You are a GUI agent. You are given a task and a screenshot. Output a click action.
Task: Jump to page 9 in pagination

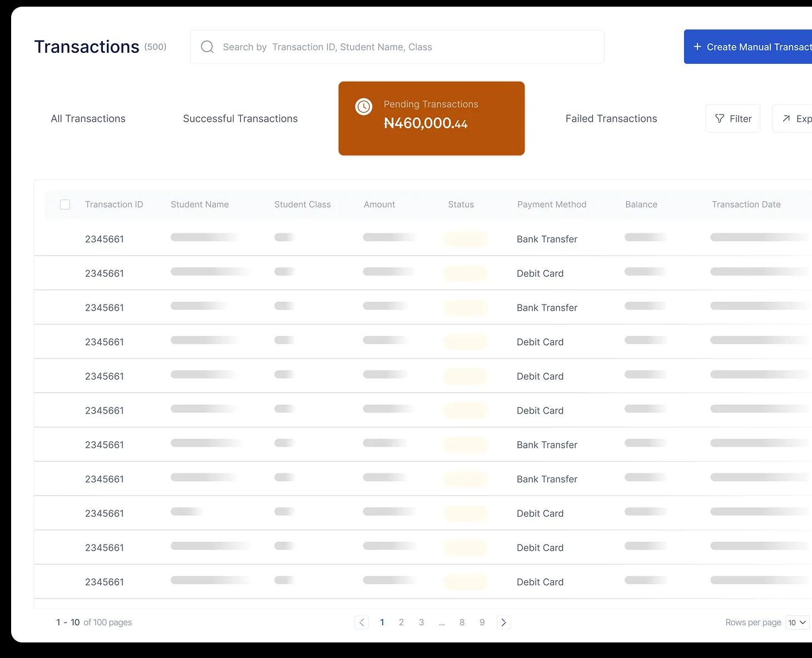coord(482,622)
